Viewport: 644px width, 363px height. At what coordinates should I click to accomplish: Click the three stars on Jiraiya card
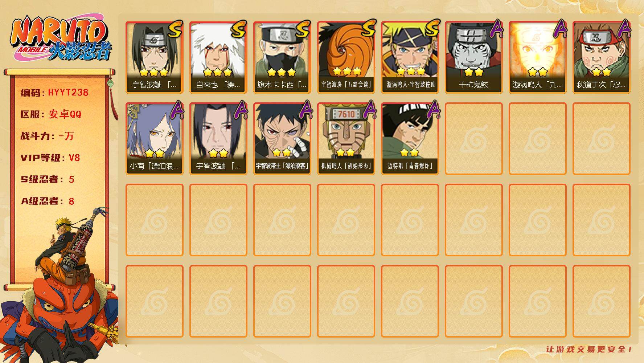(x=218, y=72)
